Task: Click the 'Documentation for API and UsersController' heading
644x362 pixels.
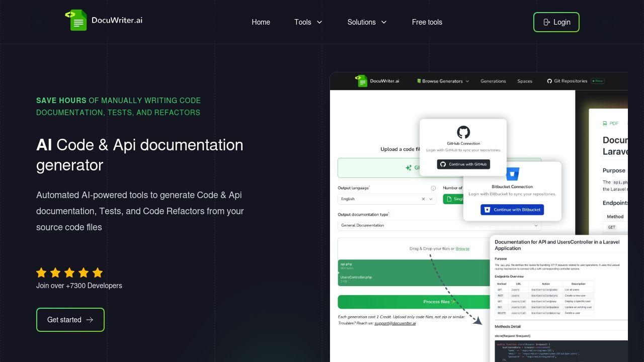Action: [x=557, y=245]
